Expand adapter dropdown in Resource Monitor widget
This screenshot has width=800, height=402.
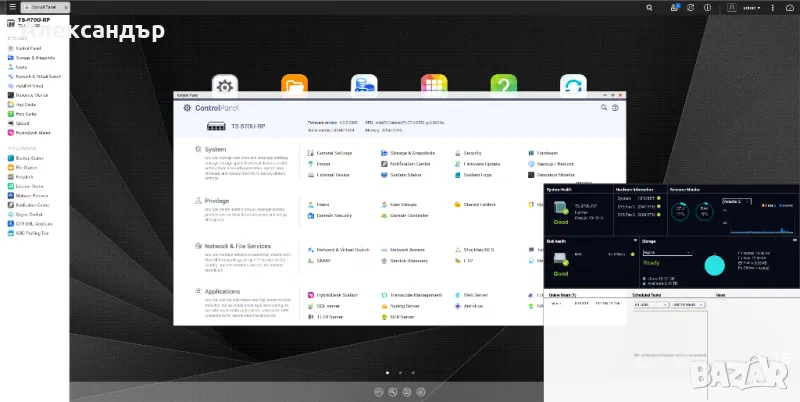coord(737,202)
